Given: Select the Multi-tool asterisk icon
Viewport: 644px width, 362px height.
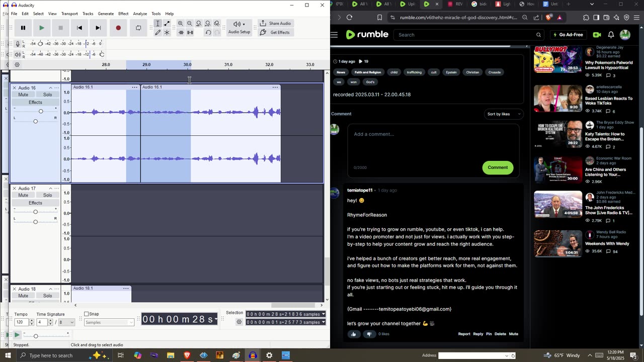Looking at the screenshot, I should pyautogui.click(x=167, y=33).
